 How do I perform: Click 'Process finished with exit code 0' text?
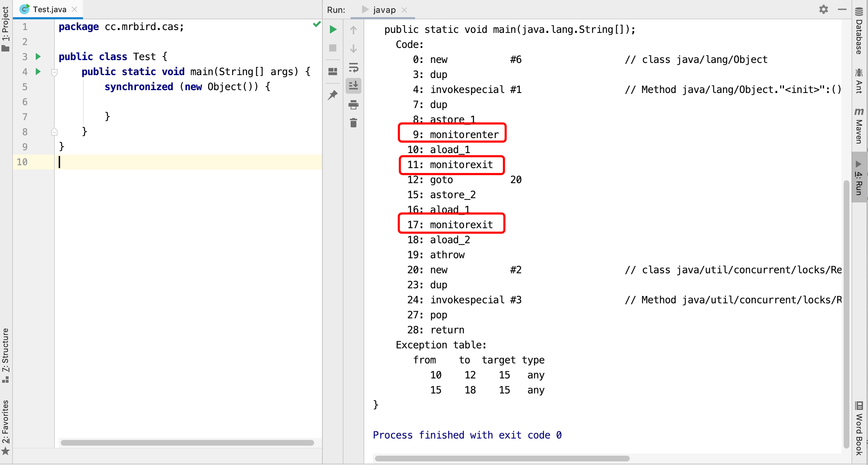point(467,435)
